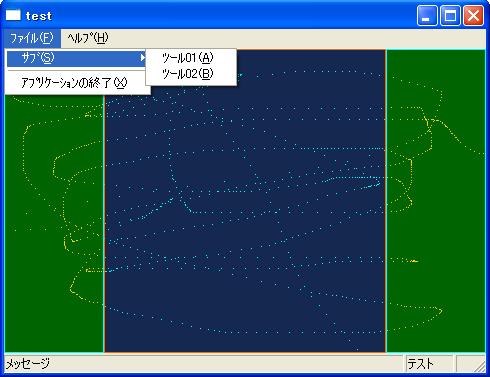Close the test window with the red X
This screenshot has height=377, width=490.
(473, 15)
